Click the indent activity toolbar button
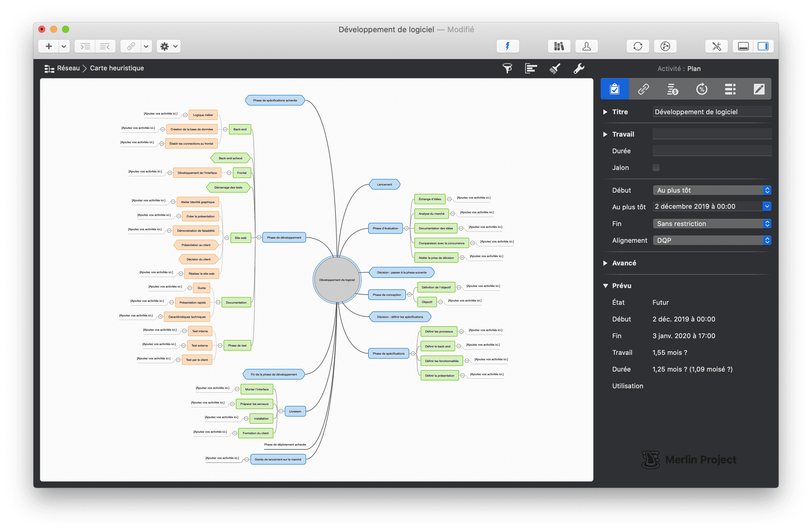Viewport: 812px width, 532px height. click(x=85, y=46)
